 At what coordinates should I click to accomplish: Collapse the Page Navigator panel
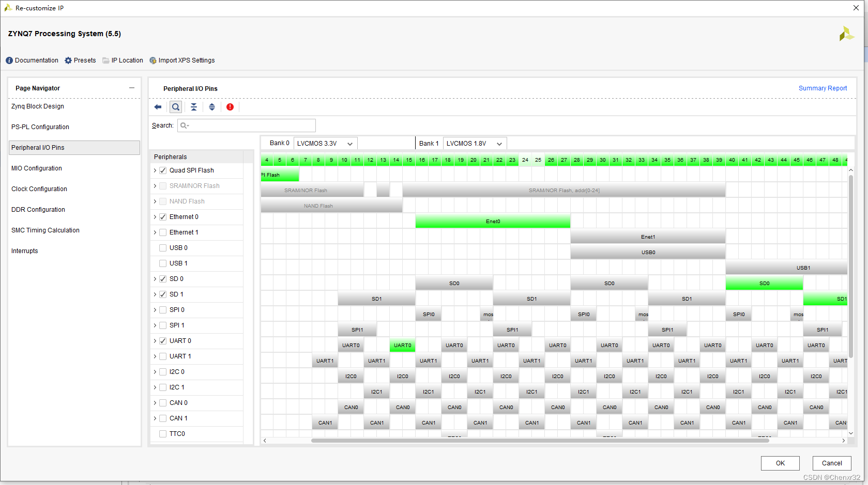[132, 88]
